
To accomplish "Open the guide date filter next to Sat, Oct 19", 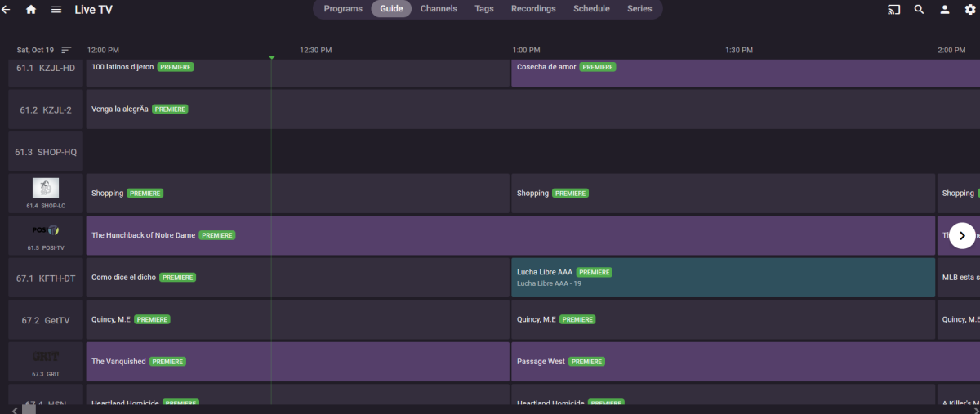I will (66, 50).
